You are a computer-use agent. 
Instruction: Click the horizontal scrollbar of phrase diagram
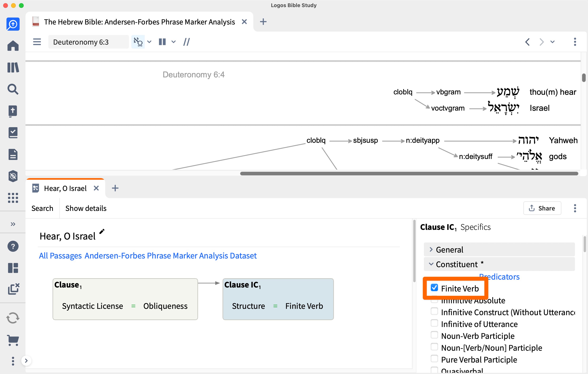point(409,173)
